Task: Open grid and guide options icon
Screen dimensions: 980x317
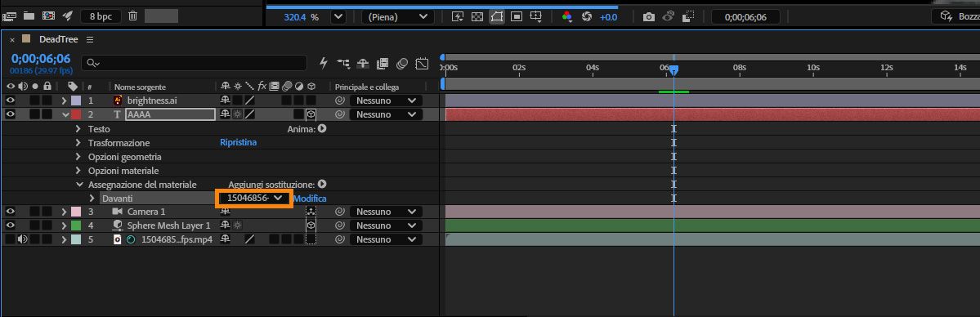Action: coord(536,17)
